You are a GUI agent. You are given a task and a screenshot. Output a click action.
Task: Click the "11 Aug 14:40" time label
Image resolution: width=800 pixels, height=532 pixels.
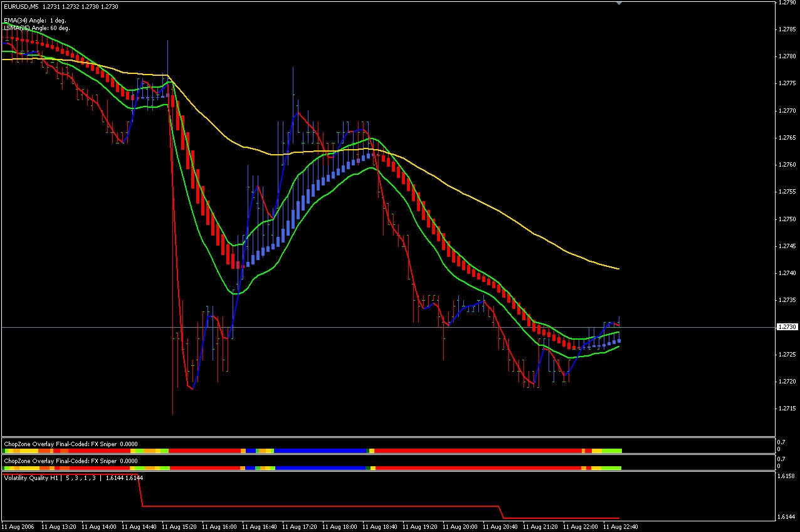pos(139,527)
